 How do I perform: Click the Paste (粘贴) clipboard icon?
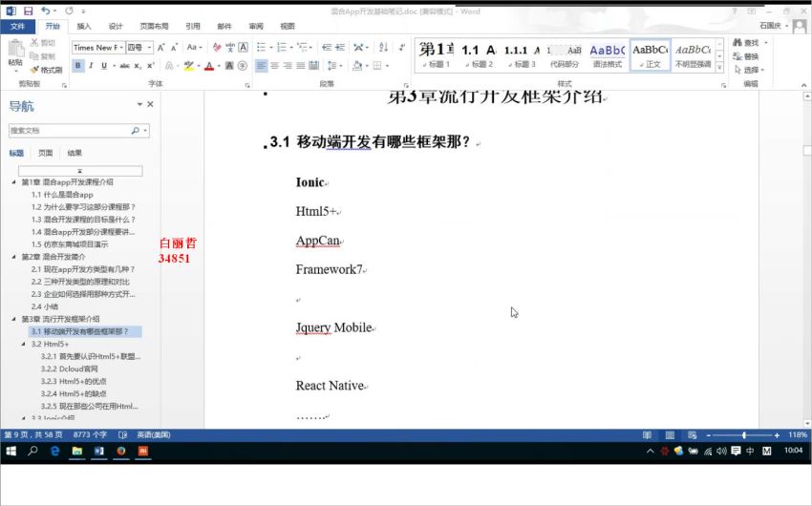[x=15, y=49]
